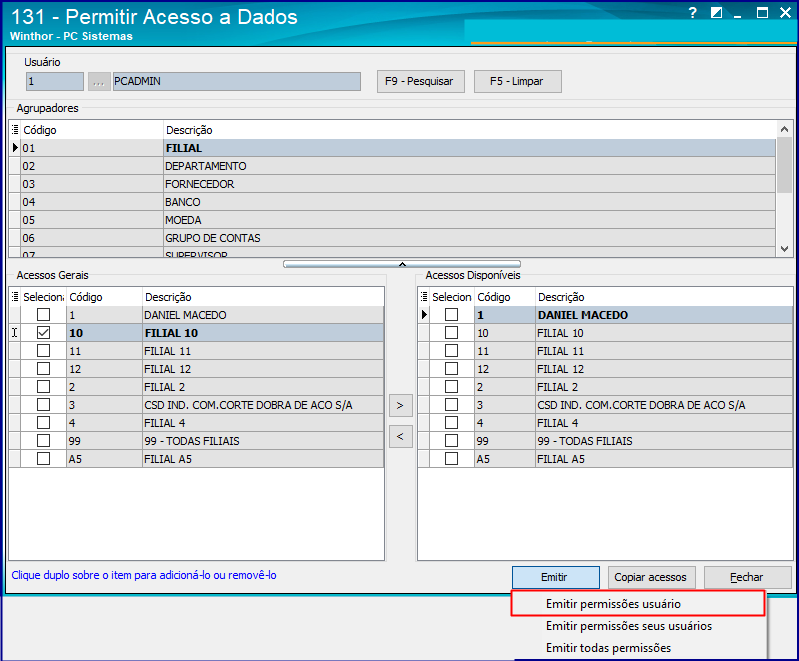Screen dimensions: 799x661
Task: Check FILIAL 12 in Acessos Disponíveis
Action: (451, 368)
